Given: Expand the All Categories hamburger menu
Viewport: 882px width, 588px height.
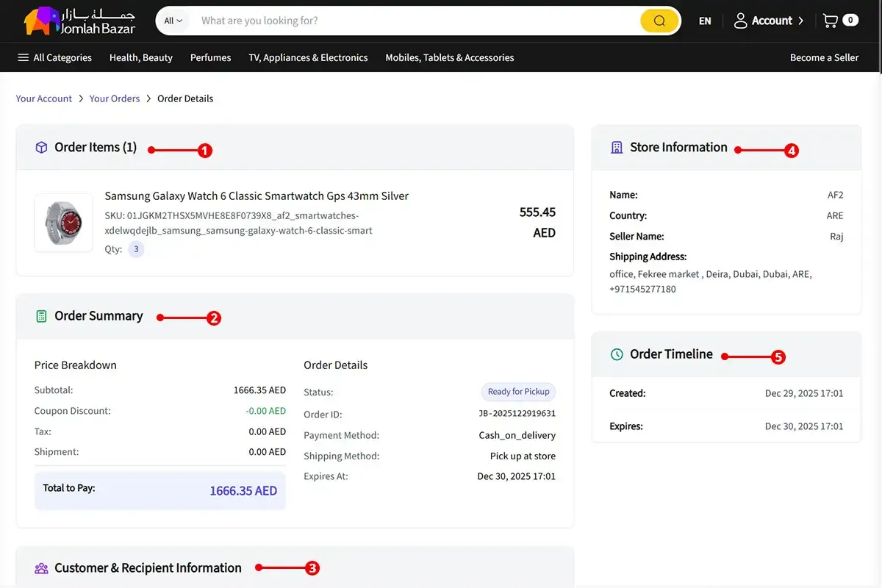Looking at the screenshot, I should click(24, 57).
